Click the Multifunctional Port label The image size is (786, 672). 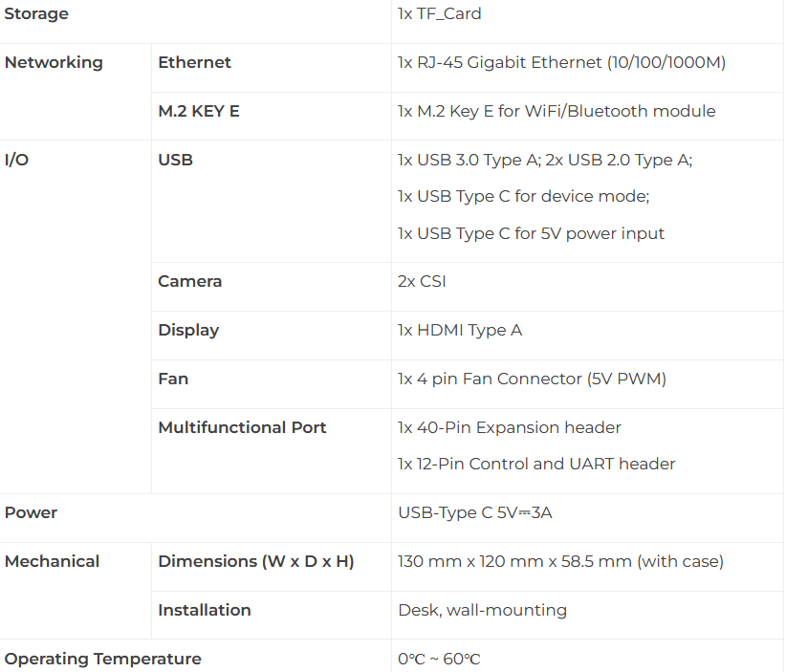click(x=242, y=427)
